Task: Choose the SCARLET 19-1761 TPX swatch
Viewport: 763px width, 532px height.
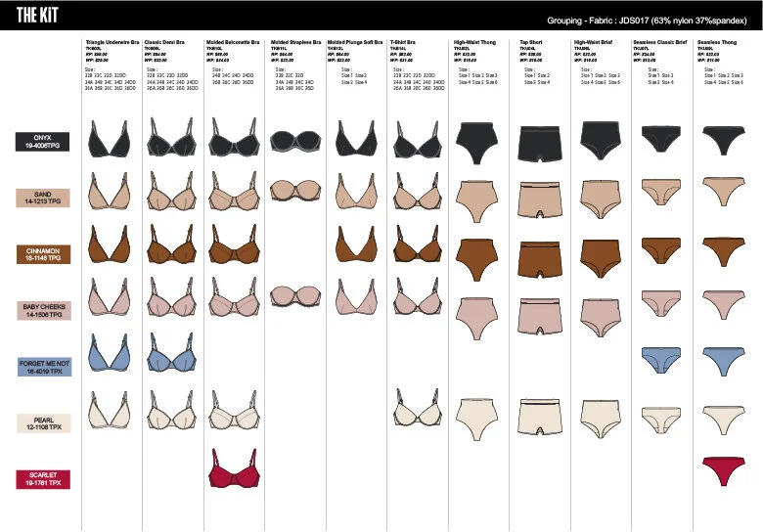Action: pos(43,479)
